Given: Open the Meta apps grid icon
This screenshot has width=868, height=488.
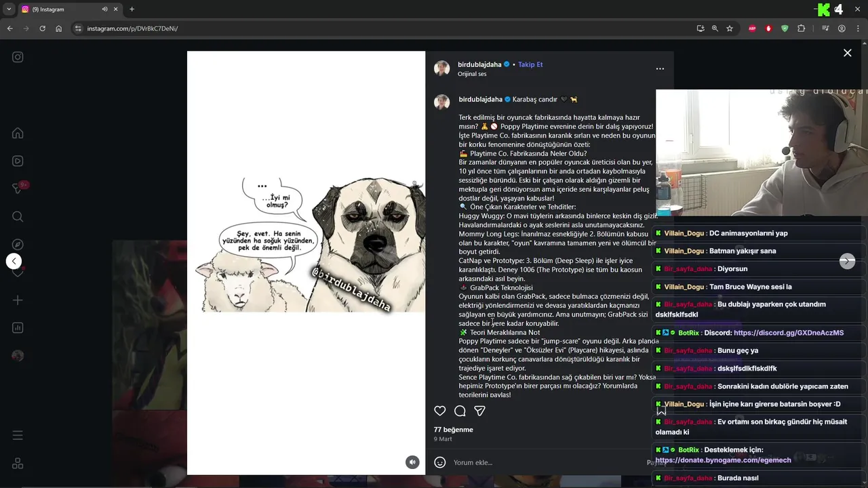Looking at the screenshot, I should pos(18,464).
